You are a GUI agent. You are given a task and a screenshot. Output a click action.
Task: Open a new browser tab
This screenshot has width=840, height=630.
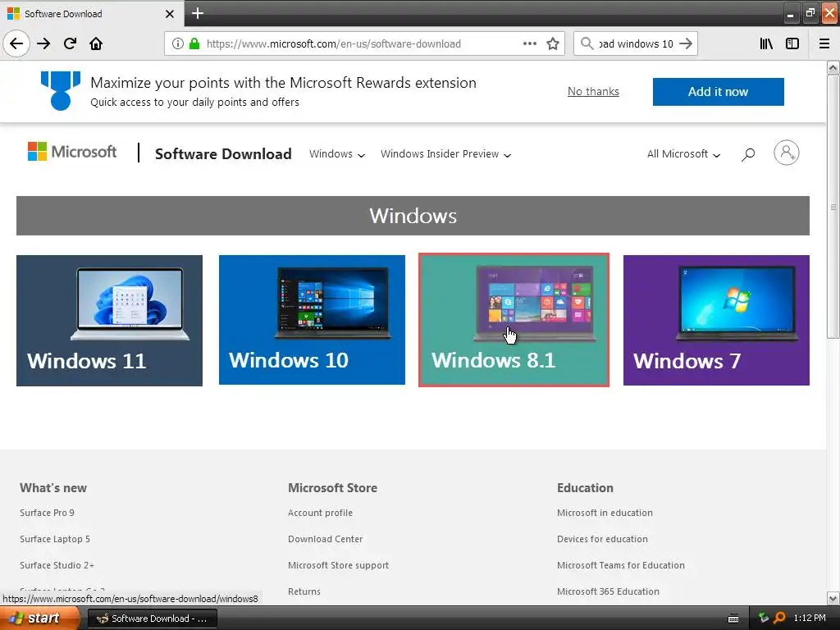coord(198,13)
